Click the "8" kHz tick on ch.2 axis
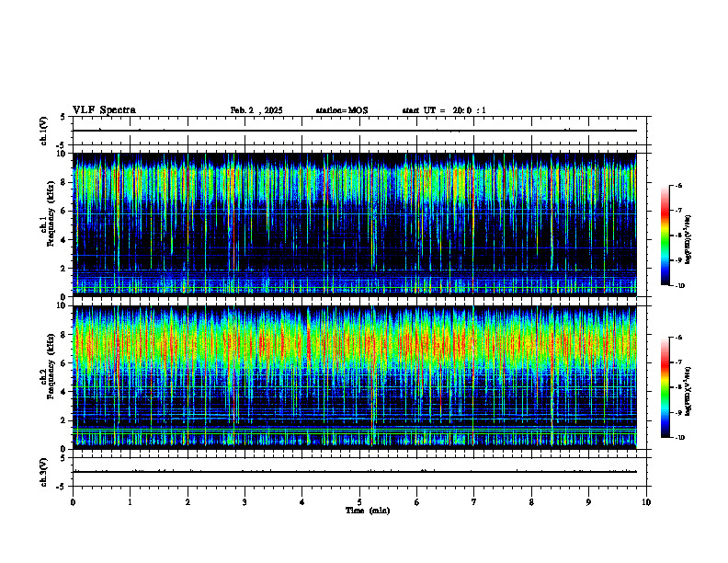The image size is (728, 563). [x=64, y=335]
